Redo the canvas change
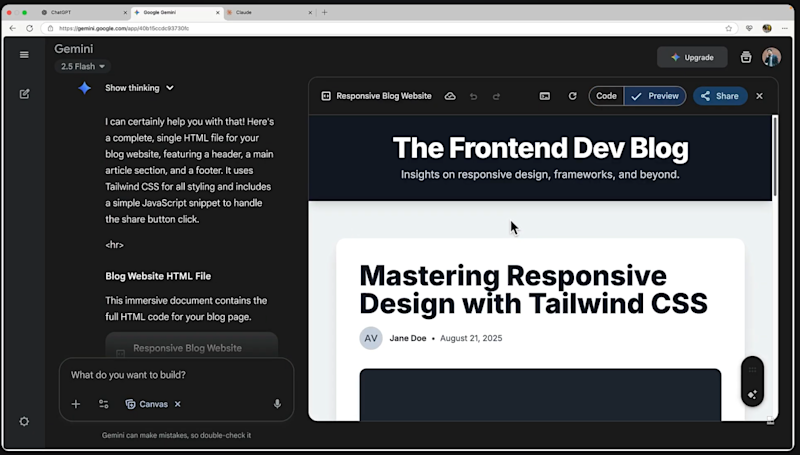800x455 pixels. (x=496, y=96)
